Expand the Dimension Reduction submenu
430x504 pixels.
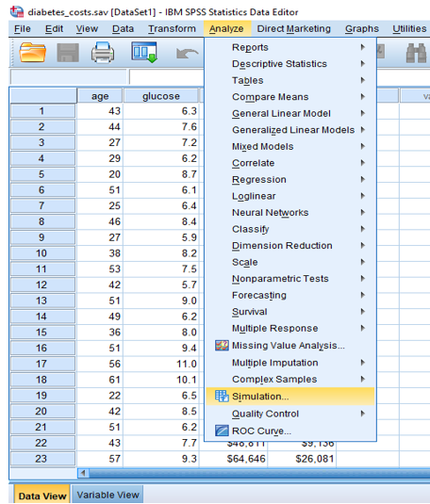click(x=290, y=246)
